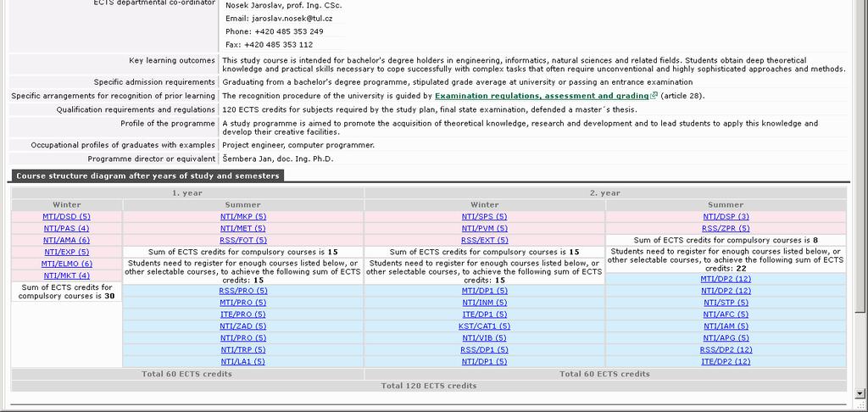
Task: Open course NTI/EXP (5)
Action: [66, 252]
